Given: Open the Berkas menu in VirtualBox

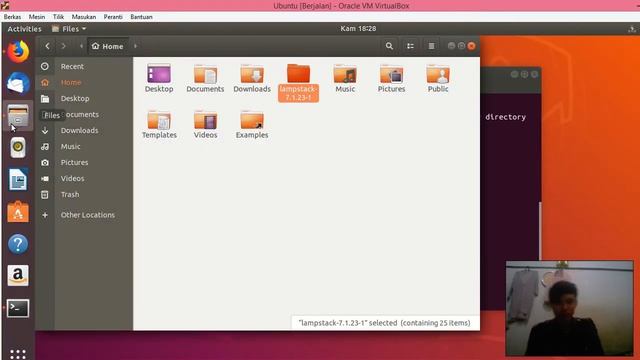Looking at the screenshot, I should [x=12, y=17].
